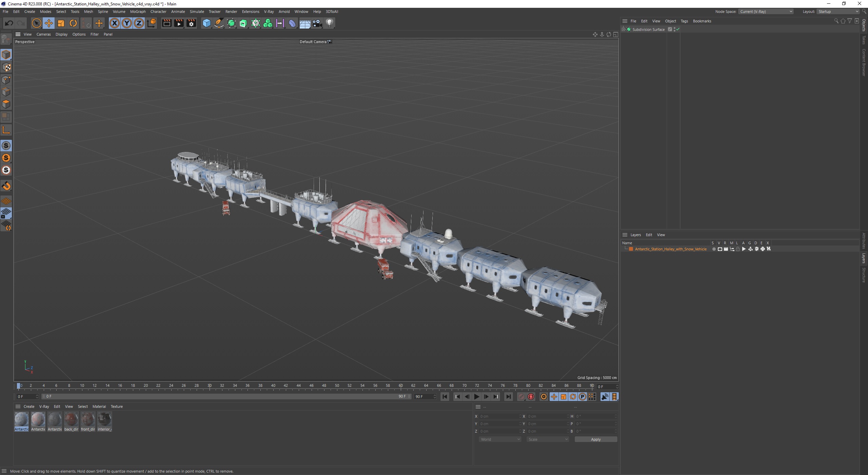Add a Cube primitive object

coord(206,23)
